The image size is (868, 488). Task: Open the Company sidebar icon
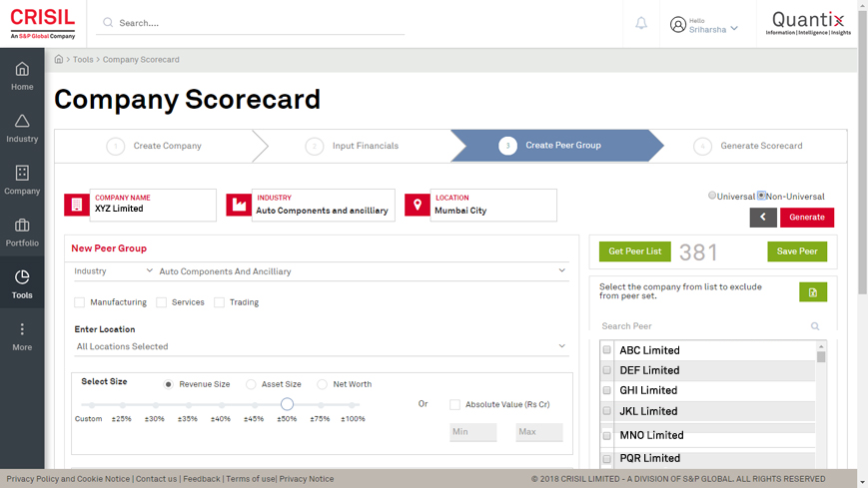pyautogui.click(x=22, y=180)
